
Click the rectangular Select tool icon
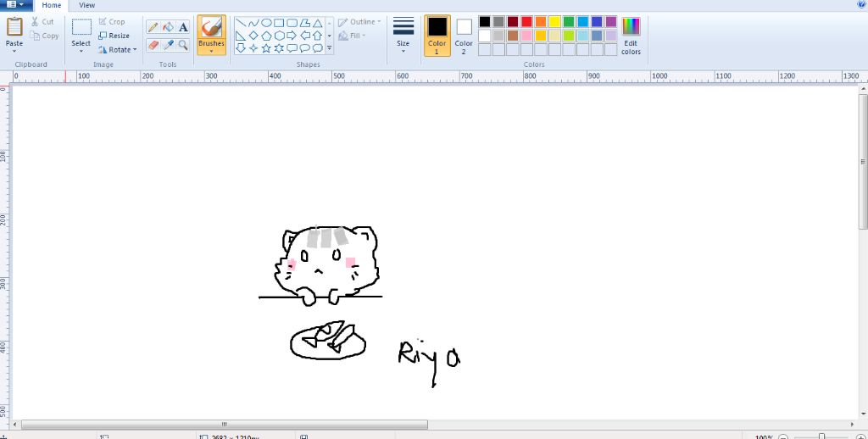pos(81,26)
